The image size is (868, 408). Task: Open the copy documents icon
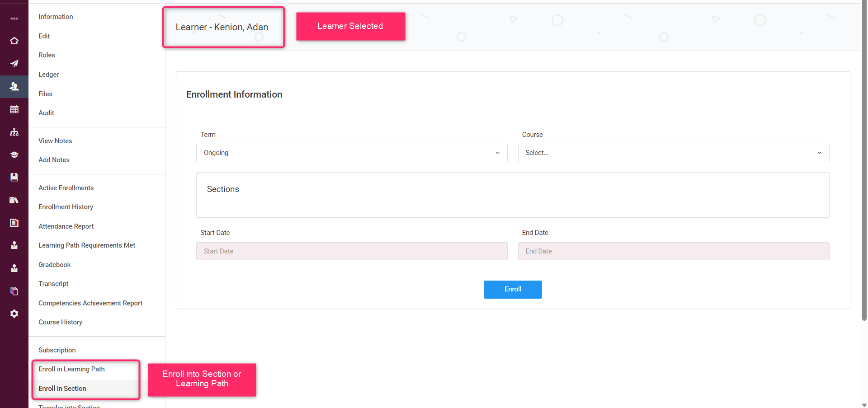pyautogui.click(x=14, y=291)
